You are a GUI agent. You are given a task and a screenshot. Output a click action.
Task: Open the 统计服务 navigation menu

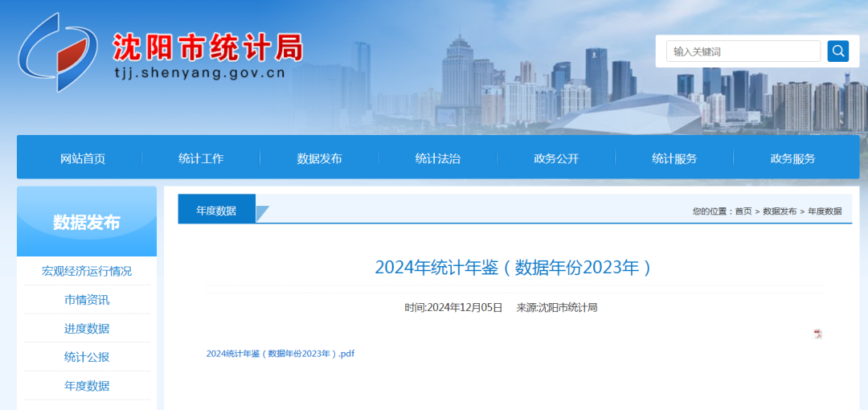674,158
